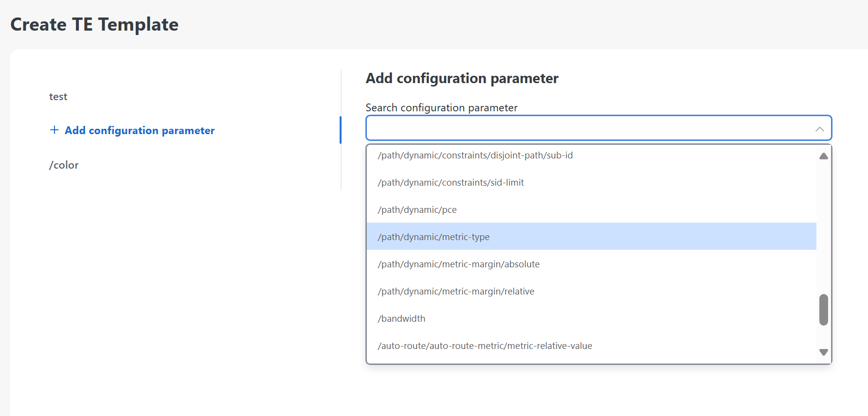The image size is (868, 416).
Task: Select the /color parameter in sidebar
Action: 64,165
